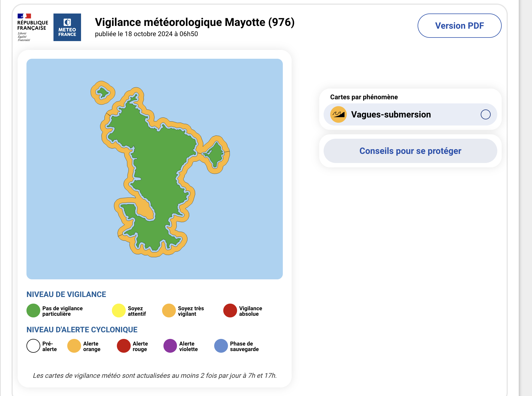Select the orange 'Soyez très vigilant' legend icon
Image resolution: width=532 pixels, height=396 pixels.
pyautogui.click(x=169, y=311)
